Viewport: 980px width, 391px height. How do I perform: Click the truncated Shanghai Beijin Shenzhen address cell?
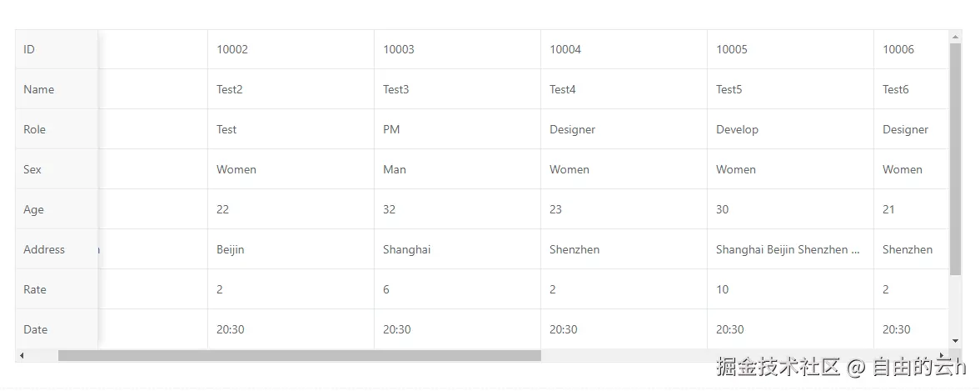pyautogui.click(x=789, y=249)
